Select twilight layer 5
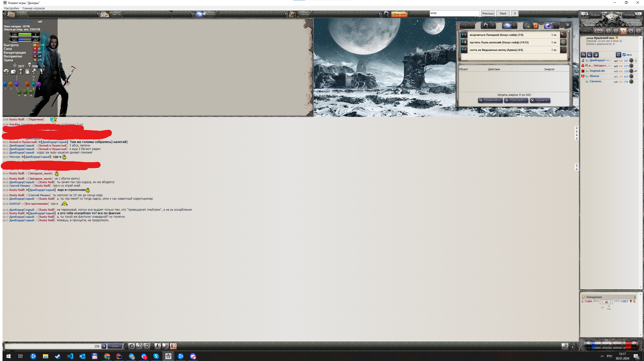The width and height of the screenshot is (644, 361). point(638,31)
